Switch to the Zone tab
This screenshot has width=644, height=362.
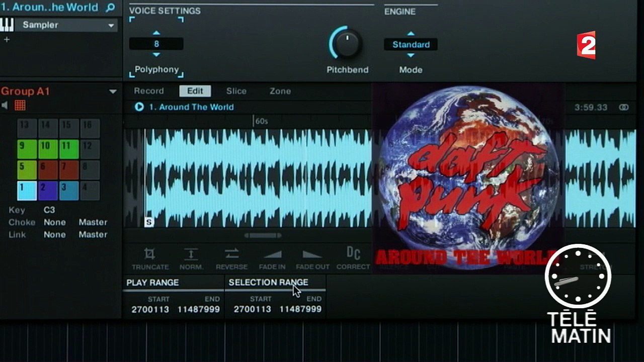pyautogui.click(x=280, y=91)
